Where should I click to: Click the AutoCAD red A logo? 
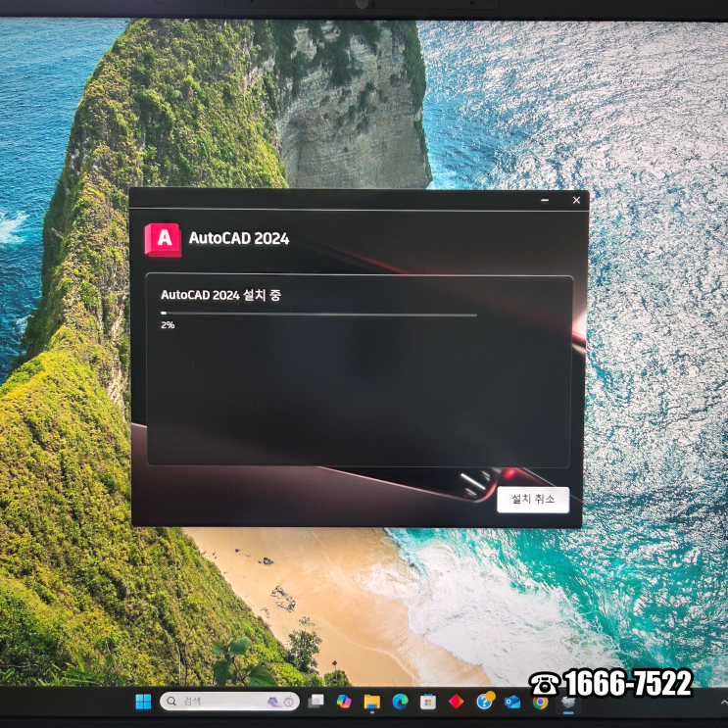163,240
